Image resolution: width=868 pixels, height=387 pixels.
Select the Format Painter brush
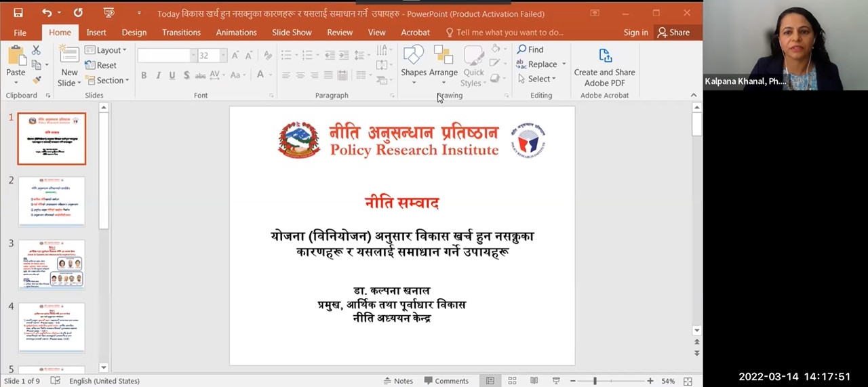(36, 80)
